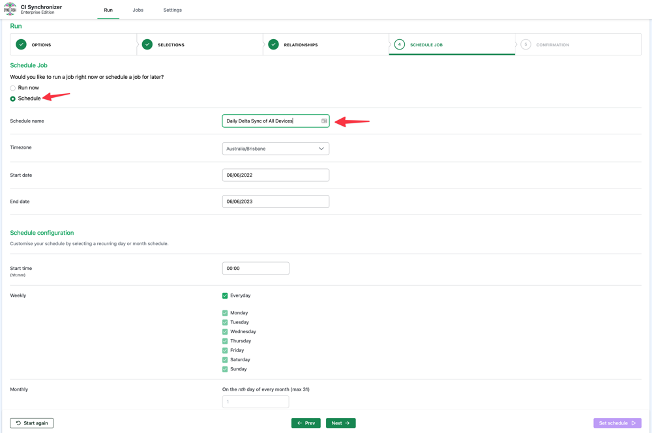Screen dimensions: 652x434
Task: Open the Timezone dropdown
Action: point(276,148)
